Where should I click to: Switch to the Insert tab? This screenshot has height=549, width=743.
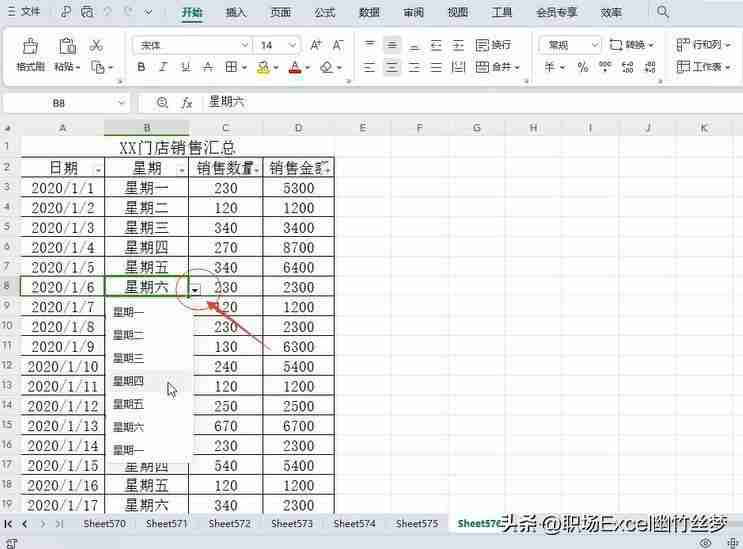click(236, 12)
